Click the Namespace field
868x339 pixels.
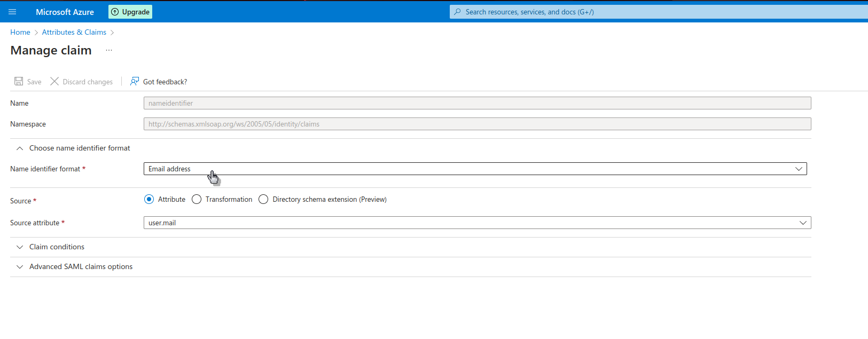[477, 124]
